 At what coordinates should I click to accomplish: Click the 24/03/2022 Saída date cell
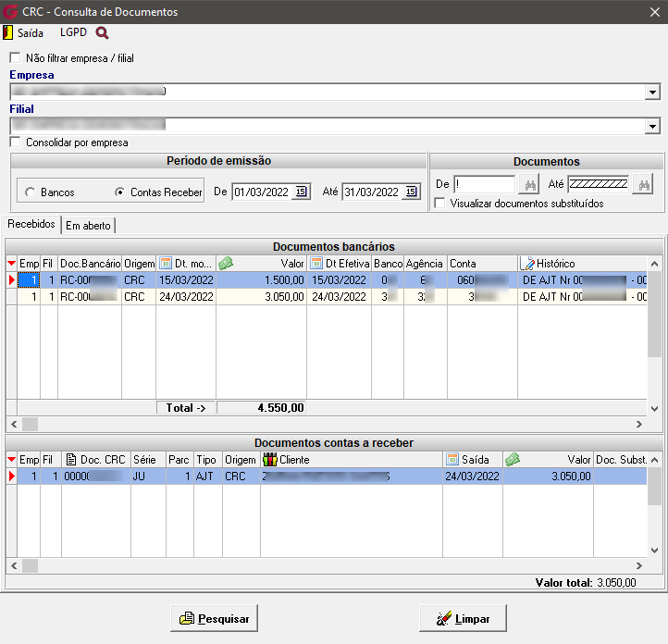tap(473, 477)
